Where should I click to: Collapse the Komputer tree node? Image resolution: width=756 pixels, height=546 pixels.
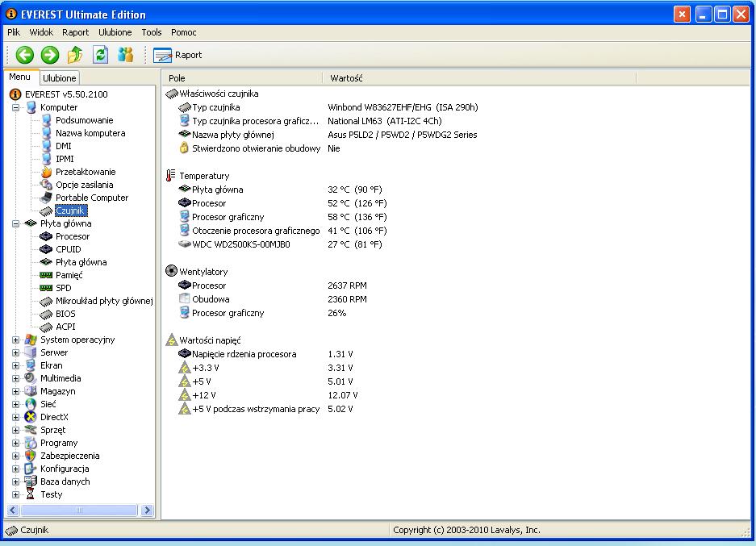16,107
